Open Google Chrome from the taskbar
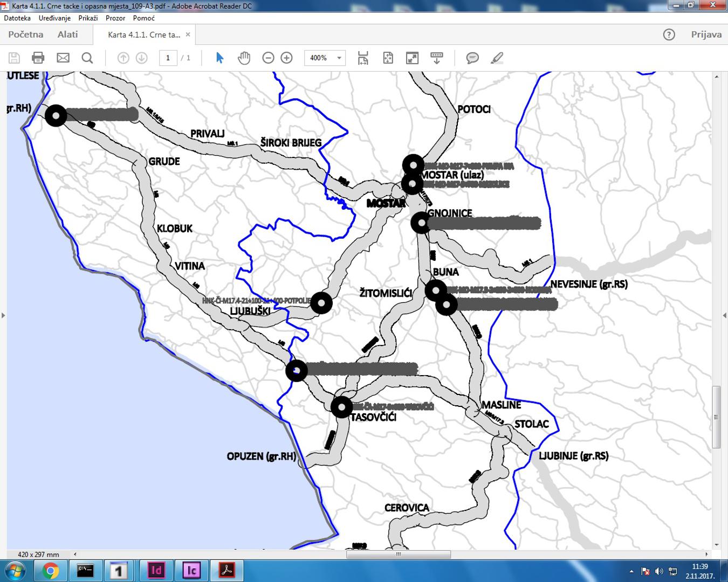 [x=50, y=570]
